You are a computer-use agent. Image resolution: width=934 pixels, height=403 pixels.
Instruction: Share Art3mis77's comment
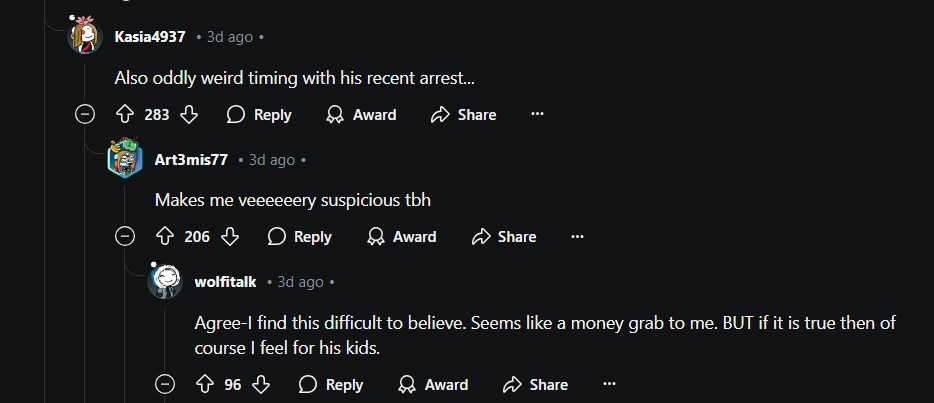click(504, 237)
